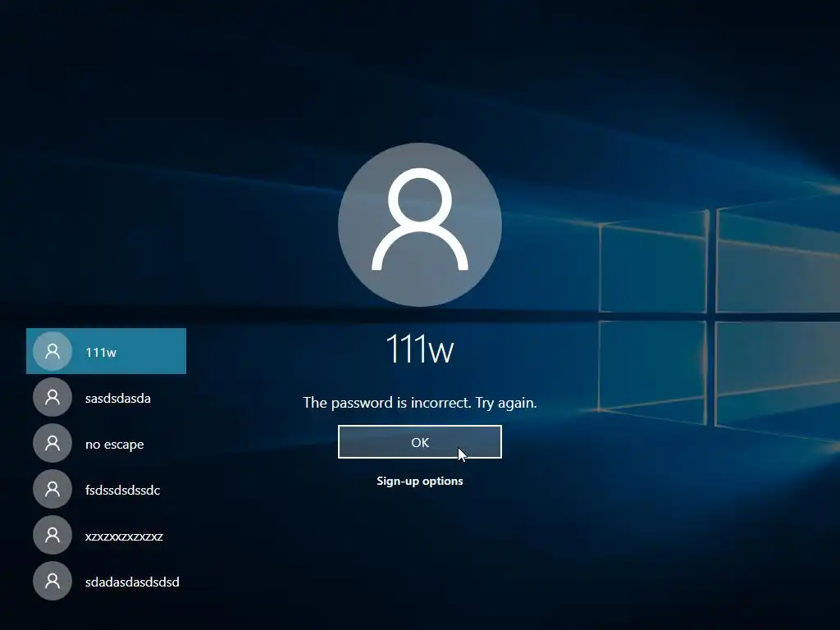Switch to user named xzxzxxzxzxzxz
Viewport: 840px width, 630px height.
[106, 535]
